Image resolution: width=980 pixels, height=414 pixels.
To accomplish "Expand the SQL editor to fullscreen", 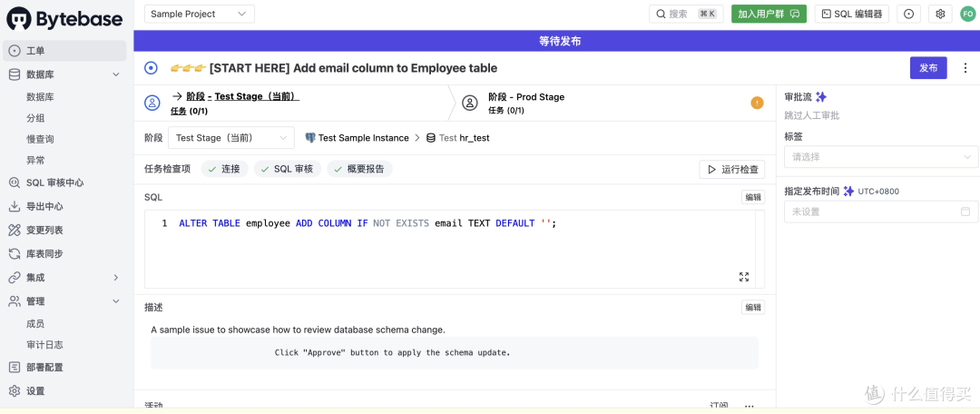I will pos(744,277).
